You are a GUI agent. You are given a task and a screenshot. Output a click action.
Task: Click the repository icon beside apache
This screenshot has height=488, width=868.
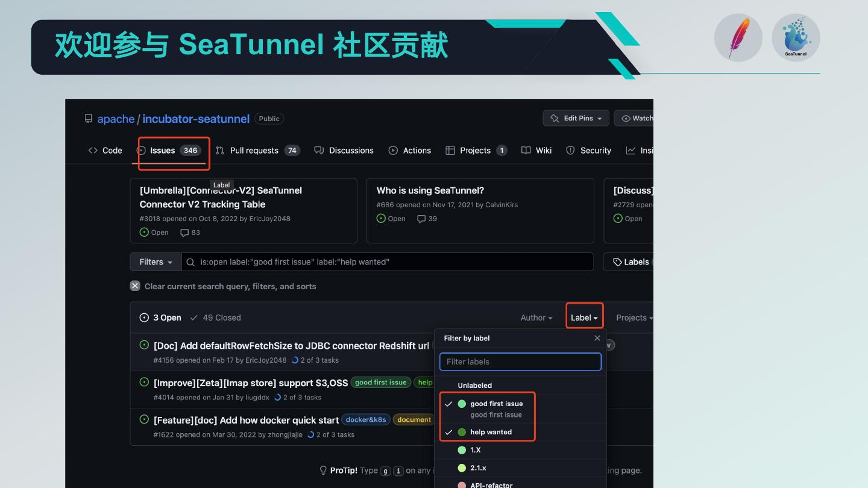[x=89, y=119]
